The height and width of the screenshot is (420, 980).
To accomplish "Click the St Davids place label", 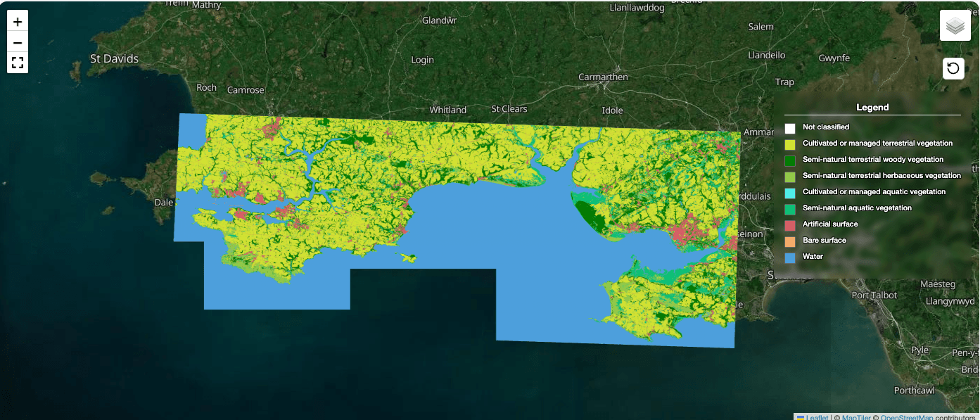I will (114, 59).
